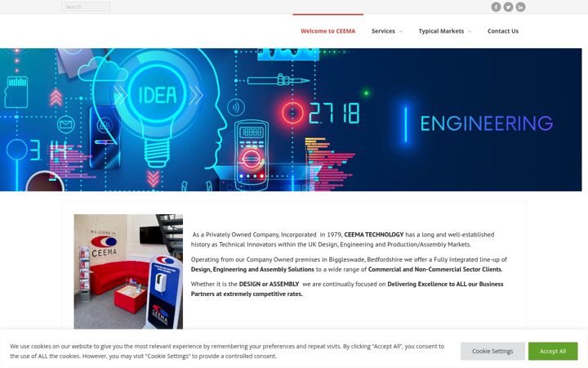Expand the Services dropdown arrow
This screenshot has width=588, height=368.
[x=401, y=32]
